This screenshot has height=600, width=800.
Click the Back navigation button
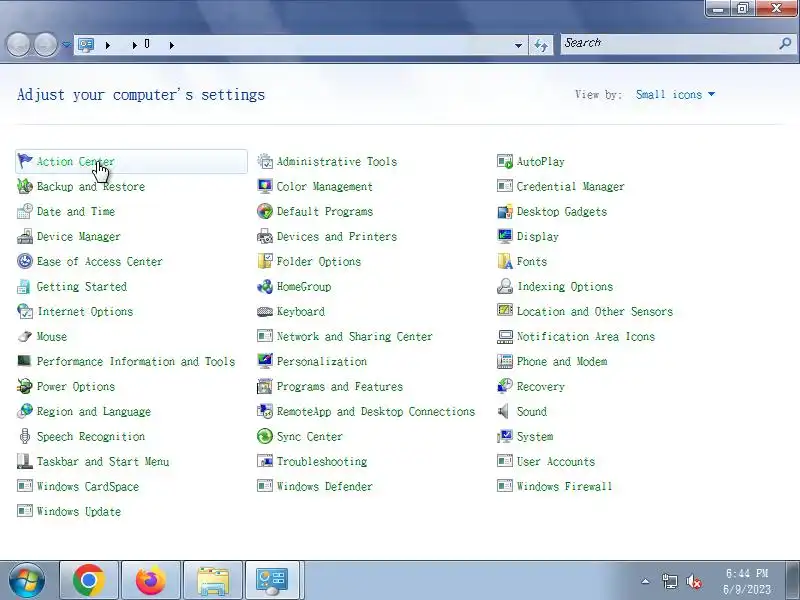tap(19, 45)
